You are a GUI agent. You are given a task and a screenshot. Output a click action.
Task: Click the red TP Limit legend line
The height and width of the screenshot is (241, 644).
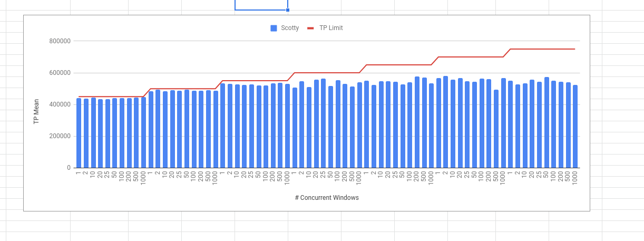pyautogui.click(x=310, y=28)
